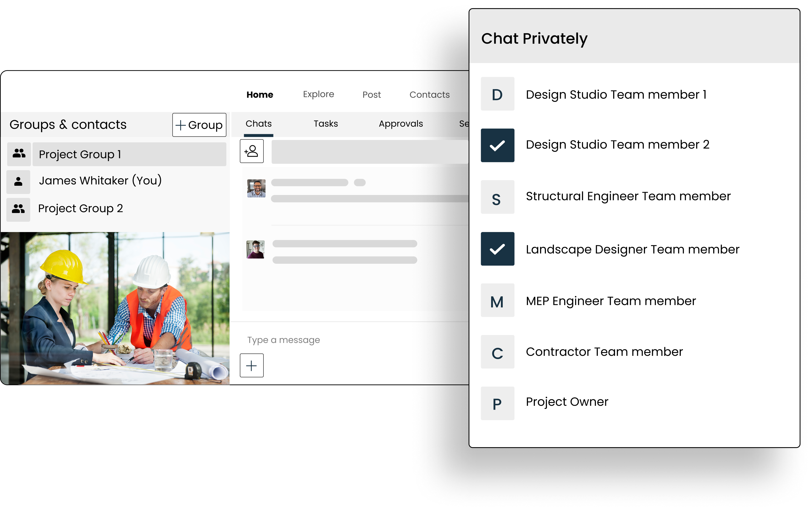Viewport: 812px width, 512px height.
Task: Open the Approvals tab
Action: [x=401, y=124]
